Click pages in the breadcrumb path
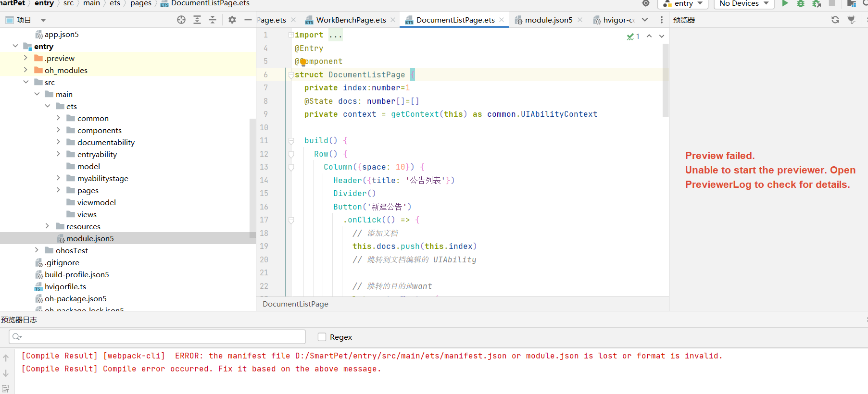Image resolution: width=868 pixels, height=394 pixels. 141,3
